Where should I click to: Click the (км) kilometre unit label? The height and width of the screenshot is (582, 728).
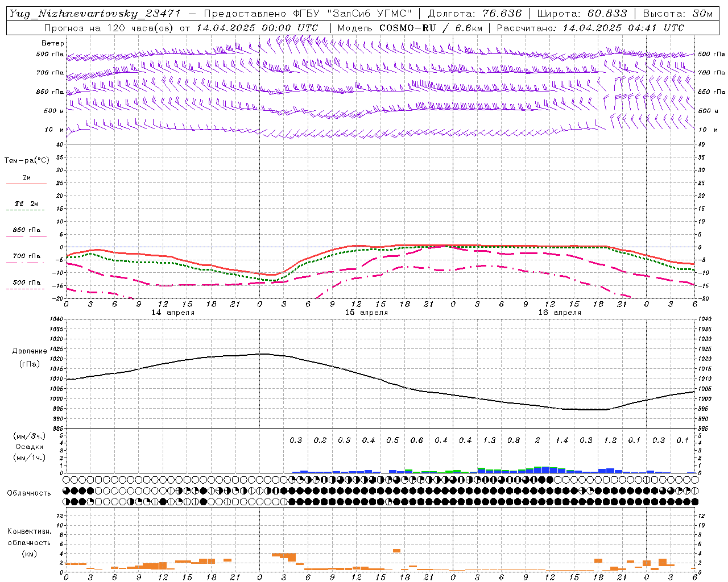pos(30,554)
